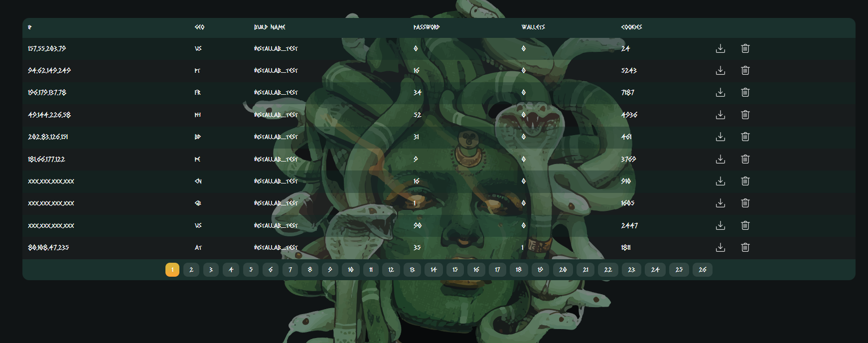Switch to page 15
Viewport: 868px width, 343px height.
(455, 270)
